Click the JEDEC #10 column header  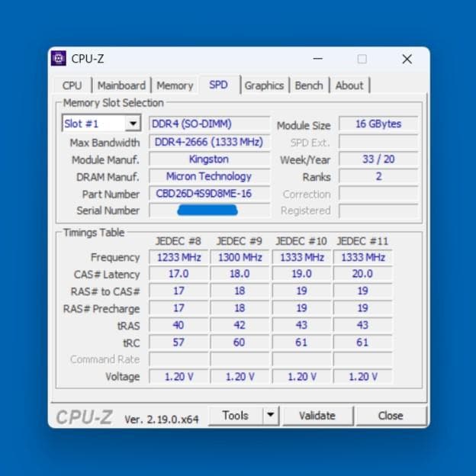[x=301, y=241]
